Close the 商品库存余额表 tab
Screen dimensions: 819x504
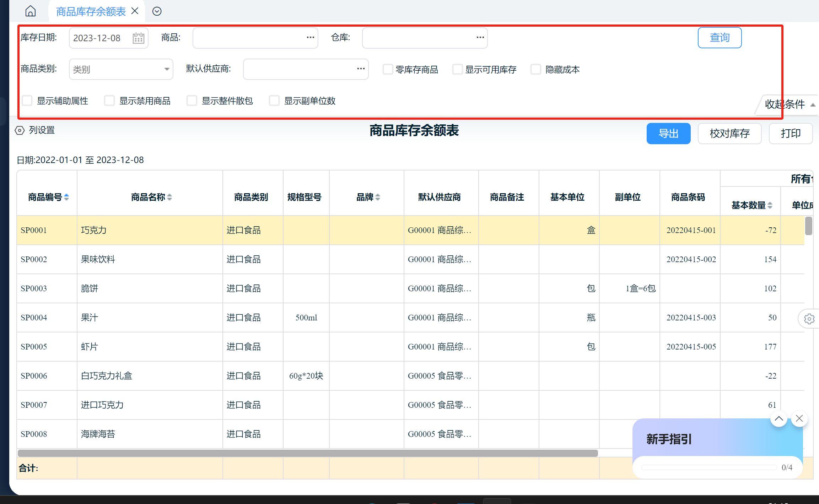click(135, 11)
